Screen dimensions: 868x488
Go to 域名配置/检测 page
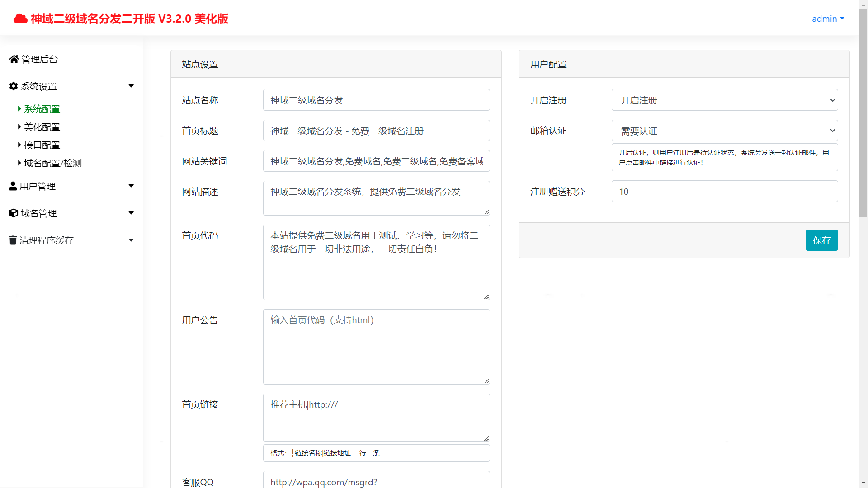[52, 163]
